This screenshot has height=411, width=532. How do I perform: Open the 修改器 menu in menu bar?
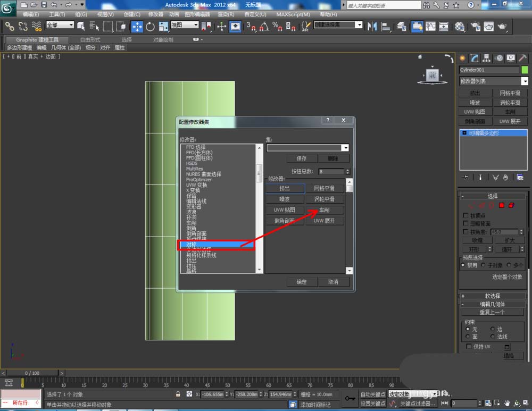[x=155, y=14]
